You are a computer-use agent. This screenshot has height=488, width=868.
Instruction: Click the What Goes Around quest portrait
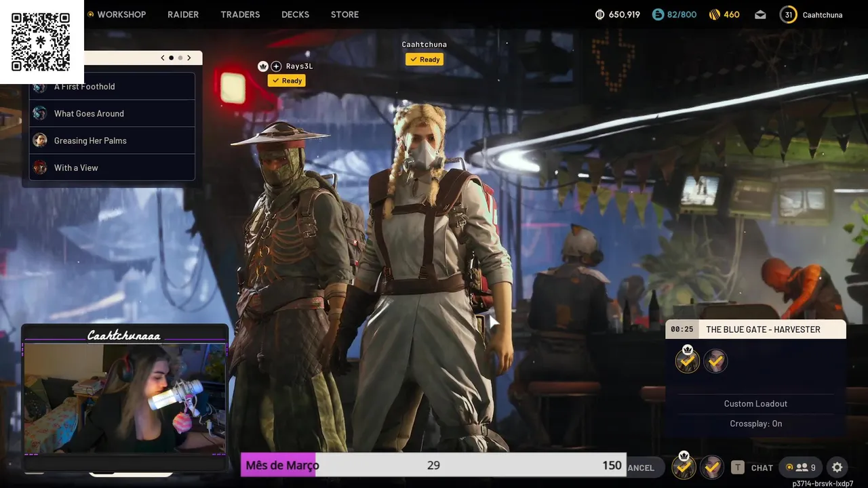pyautogui.click(x=40, y=113)
